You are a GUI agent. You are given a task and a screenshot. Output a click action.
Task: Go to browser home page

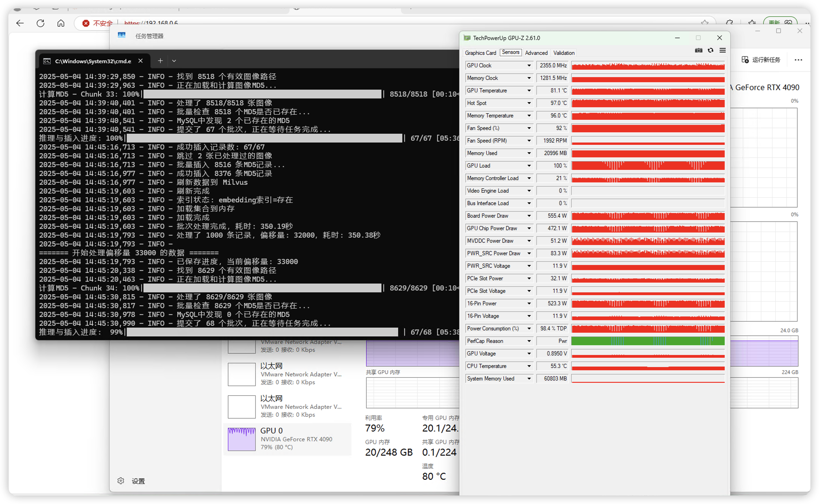pyautogui.click(x=61, y=23)
